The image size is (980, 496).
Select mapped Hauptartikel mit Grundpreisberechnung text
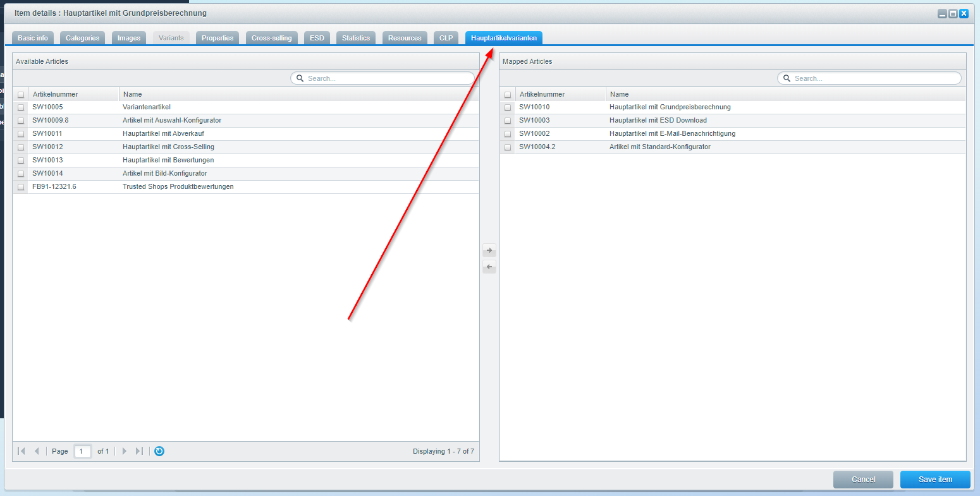tap(670, 107)
